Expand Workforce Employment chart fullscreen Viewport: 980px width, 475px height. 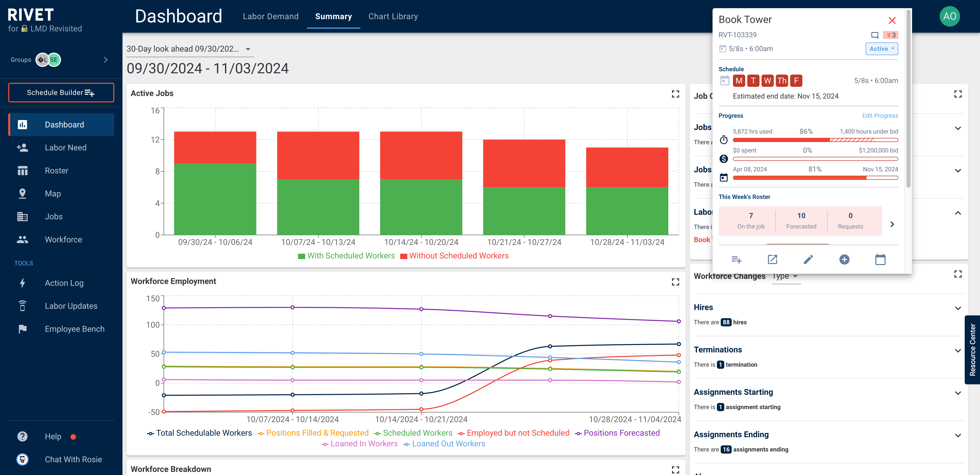(x=675, y=282)
